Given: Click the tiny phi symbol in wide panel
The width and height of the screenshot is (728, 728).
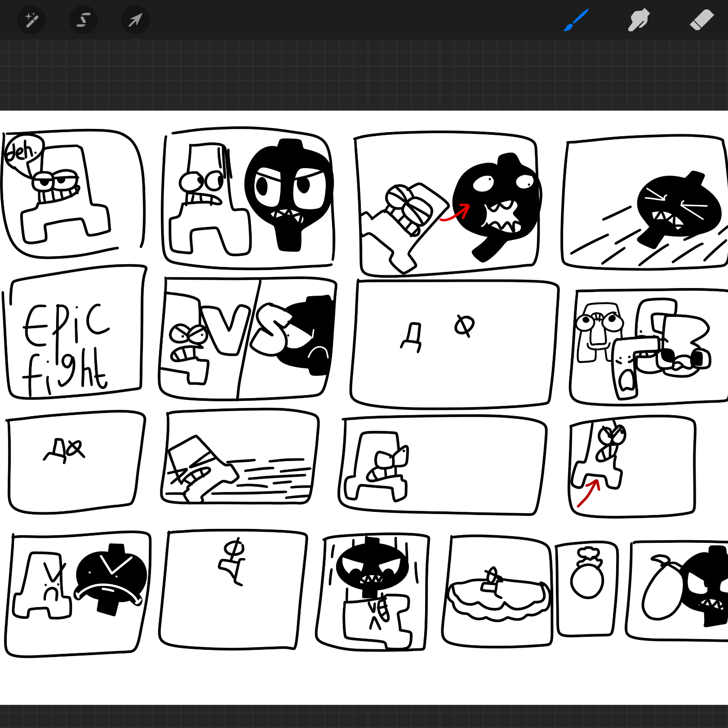Looking at the screenshot, I should 464,325.
